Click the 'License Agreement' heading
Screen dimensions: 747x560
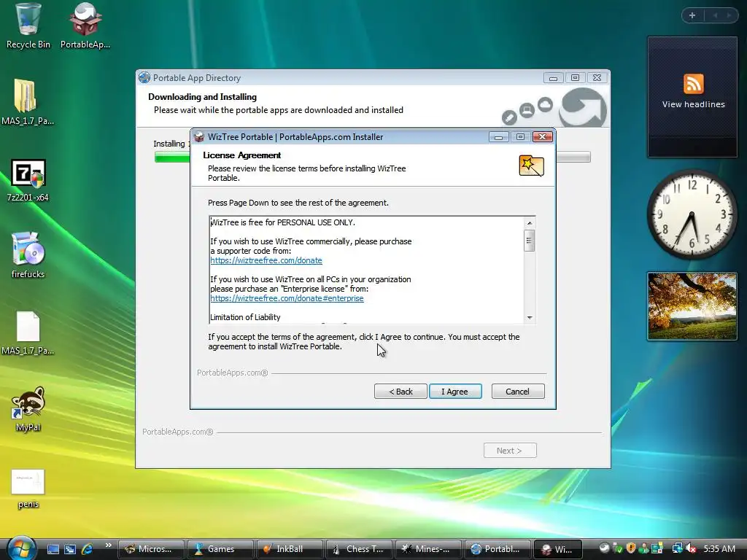(242, 155)
